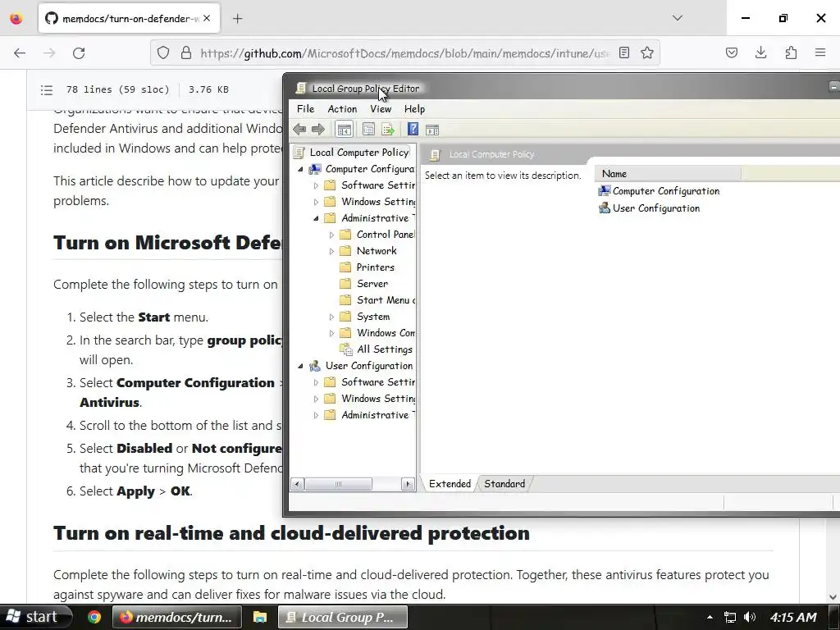Open new Firefox tab with plus button
Screen dimensions: 840x630
point(238,19)
